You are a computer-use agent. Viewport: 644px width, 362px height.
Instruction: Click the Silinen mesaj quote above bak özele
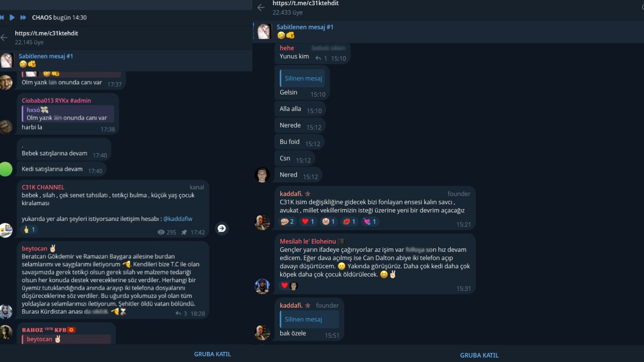coord(309,319)
